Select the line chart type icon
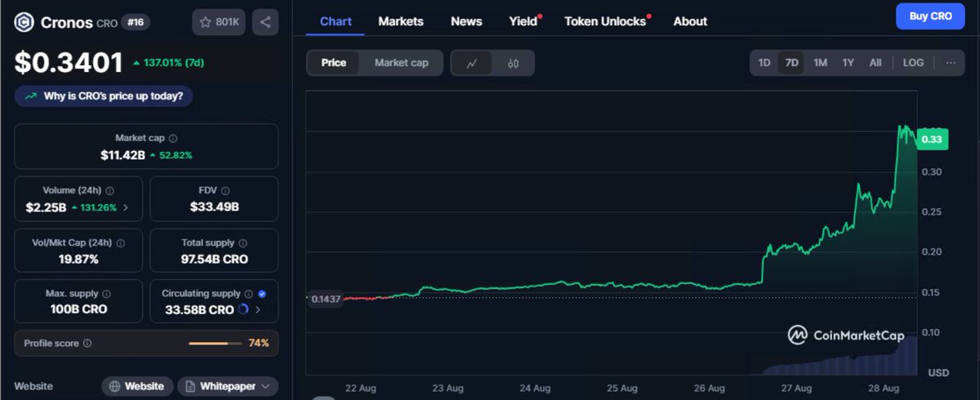Screen dimensions: 980x400 [x=471, y=63]
